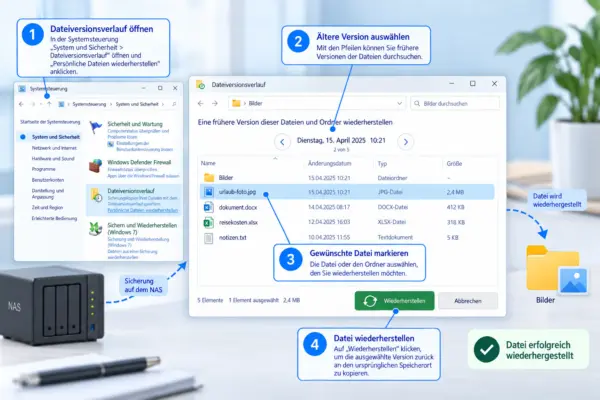Click the Dienstag, 15. April 2025 version date
Viewport: 600px width, 400px height.
click(341, 140)
